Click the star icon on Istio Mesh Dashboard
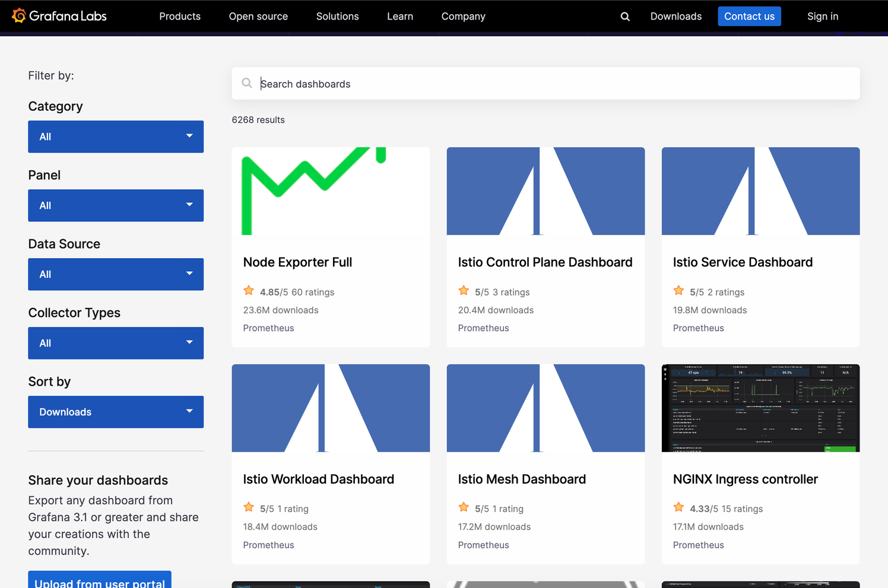Viewport: 888px width, 588px height. [464, 507]
